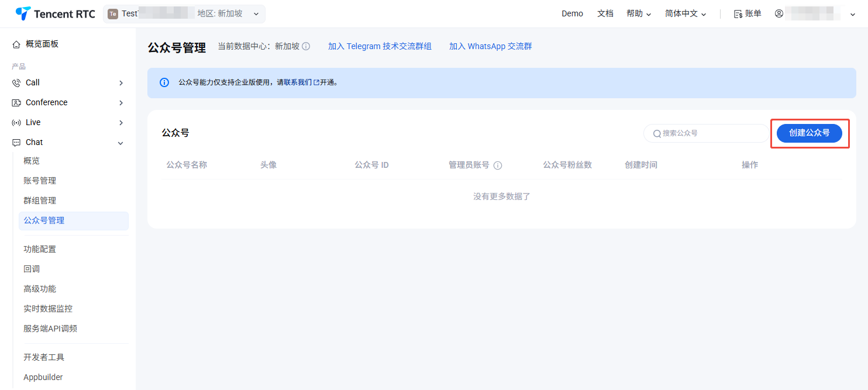Click the 管理员账号 info icon
Image resolution: width=868 pixels, height=390 pixels.
click(x=498, y=165)
